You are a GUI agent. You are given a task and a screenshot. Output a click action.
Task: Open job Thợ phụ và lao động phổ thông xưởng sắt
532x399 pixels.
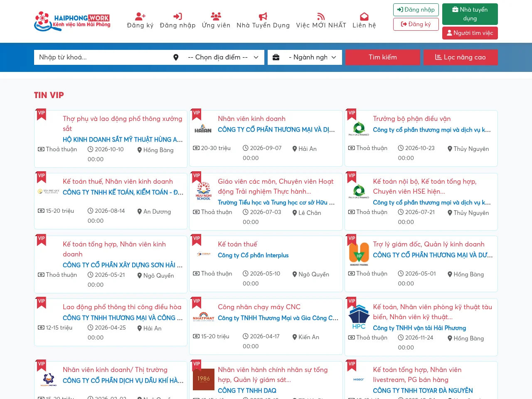[x=123, y=123]
